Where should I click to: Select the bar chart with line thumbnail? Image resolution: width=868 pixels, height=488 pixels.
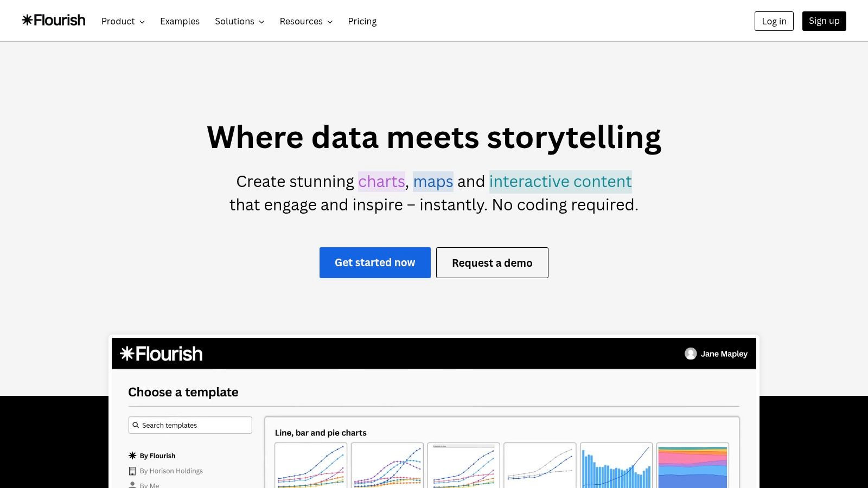[616, 465]
